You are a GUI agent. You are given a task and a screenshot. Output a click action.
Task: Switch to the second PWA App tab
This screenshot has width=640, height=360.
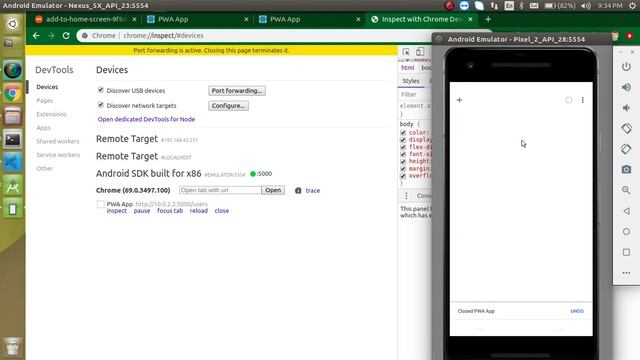coord(309,19)
